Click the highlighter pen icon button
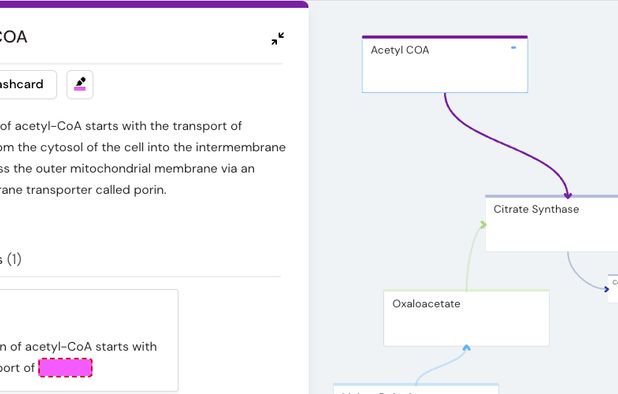This screenshot has height=394, width=618. pyautogui.click(x=80, y=84)
